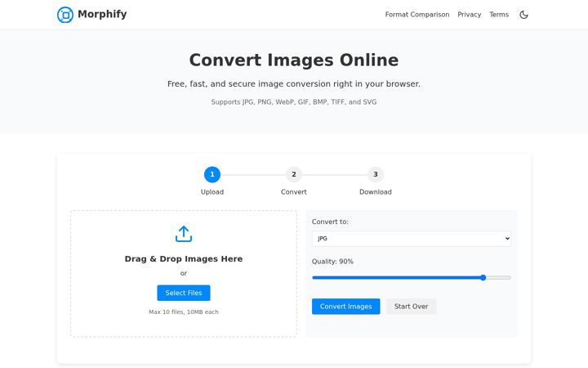Select step 1 Upload circle

coord(212,174)
